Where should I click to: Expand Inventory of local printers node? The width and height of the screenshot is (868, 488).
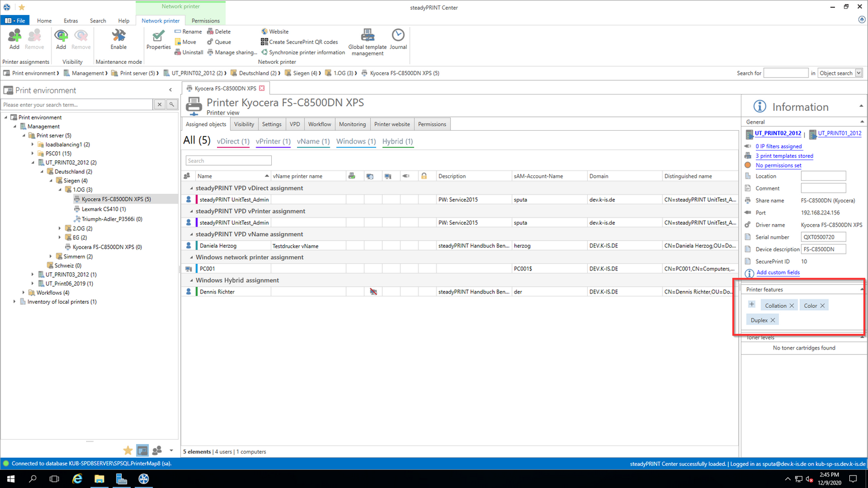click(x=15, y=302)
